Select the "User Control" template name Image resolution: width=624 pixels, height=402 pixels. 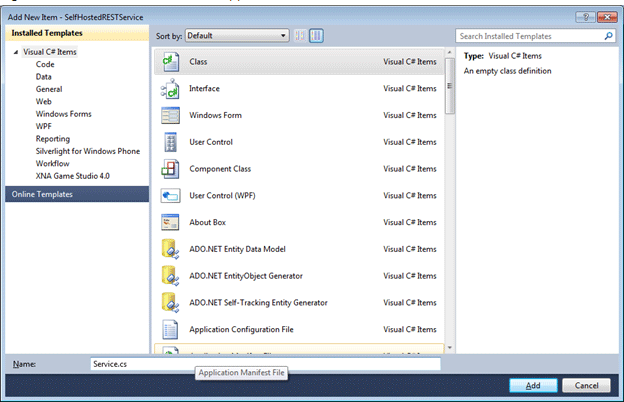211,142
